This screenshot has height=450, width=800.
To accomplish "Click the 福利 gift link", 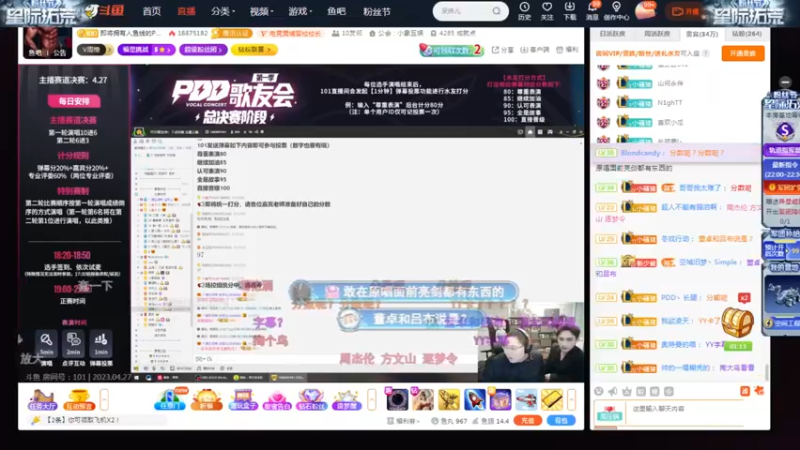I will (567, 49).
